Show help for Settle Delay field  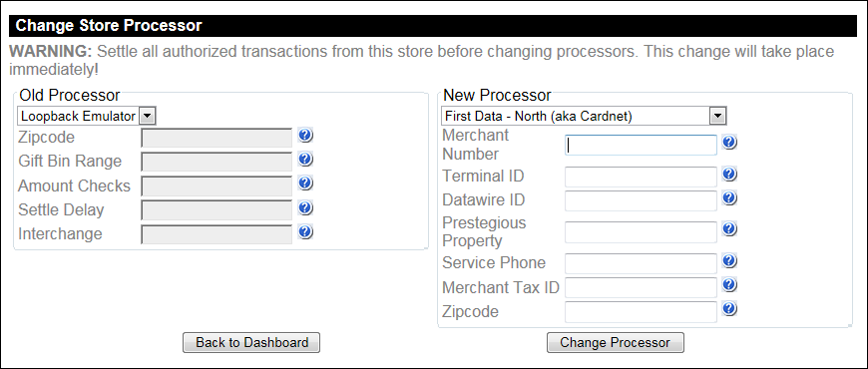click(x=305, y=207)
